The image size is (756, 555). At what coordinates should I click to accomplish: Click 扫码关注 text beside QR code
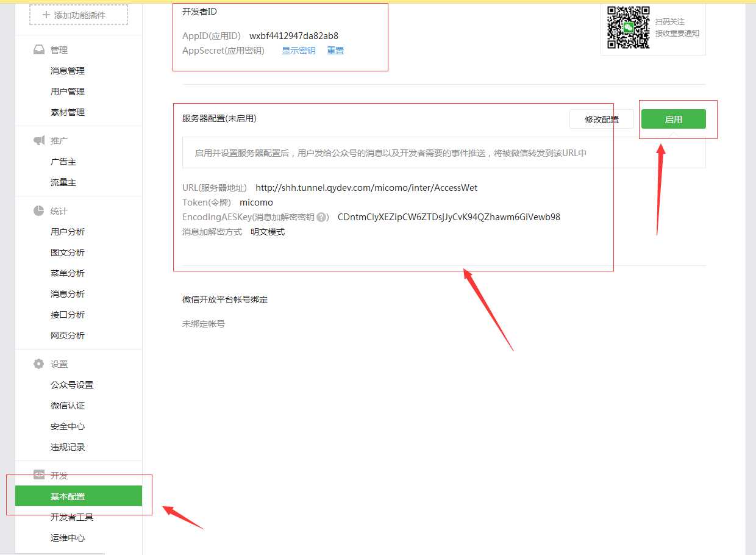pos(670,21)
